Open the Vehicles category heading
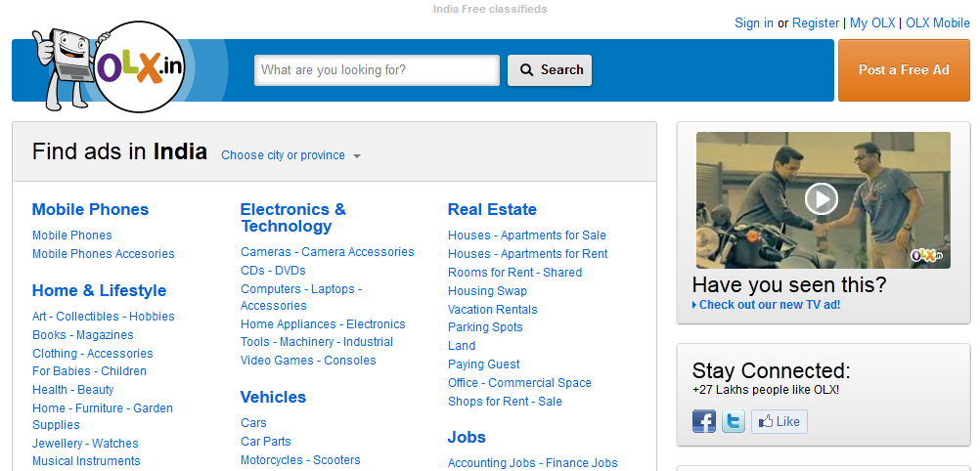980x471 pixels. [x=273, y=398]
